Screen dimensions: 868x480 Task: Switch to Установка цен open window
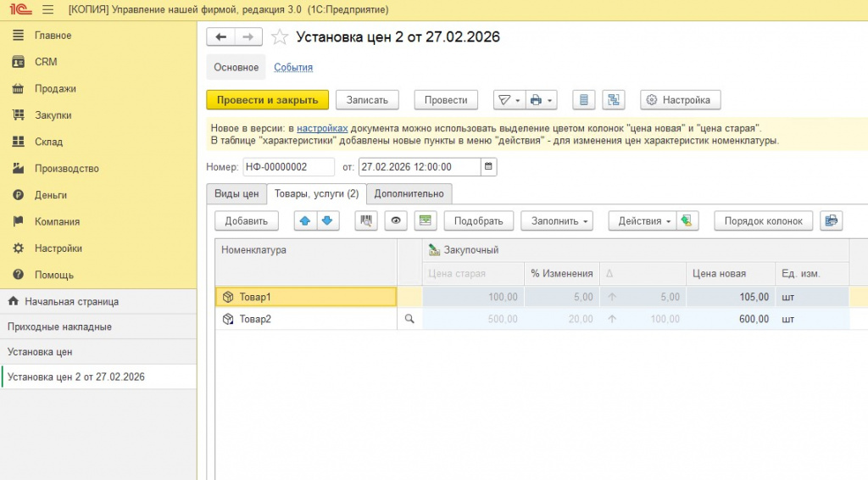98,352
